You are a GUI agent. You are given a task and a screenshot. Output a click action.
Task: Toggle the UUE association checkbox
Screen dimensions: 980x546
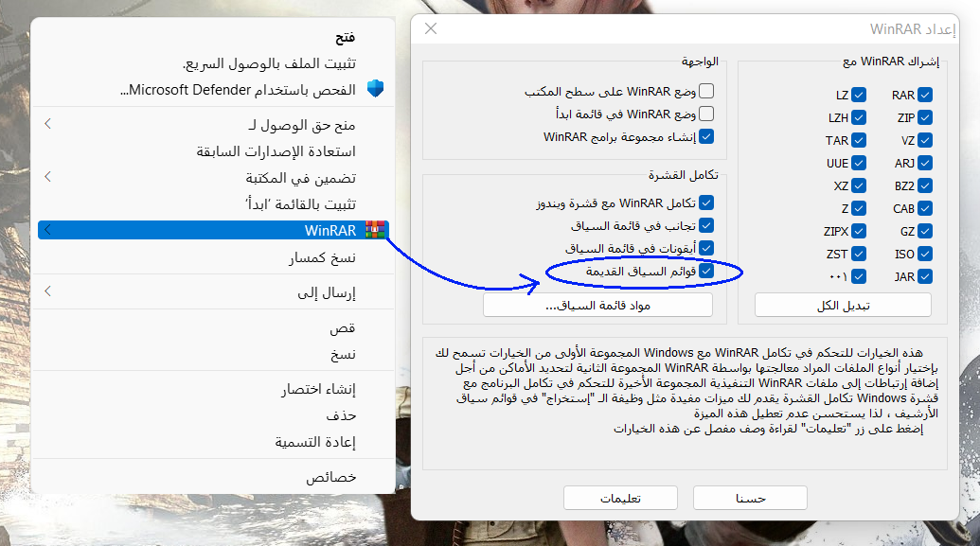coord(859,163)
